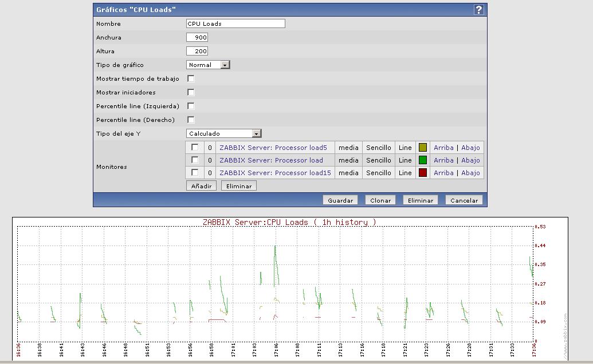Click the Cancelar button

tap(464, 200)
